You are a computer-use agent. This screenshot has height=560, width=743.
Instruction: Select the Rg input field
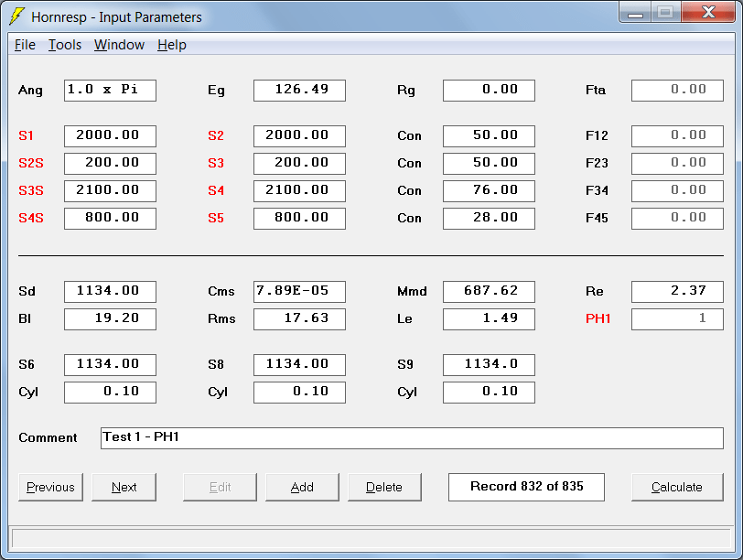pyautogui.click(x=489, y=90)
